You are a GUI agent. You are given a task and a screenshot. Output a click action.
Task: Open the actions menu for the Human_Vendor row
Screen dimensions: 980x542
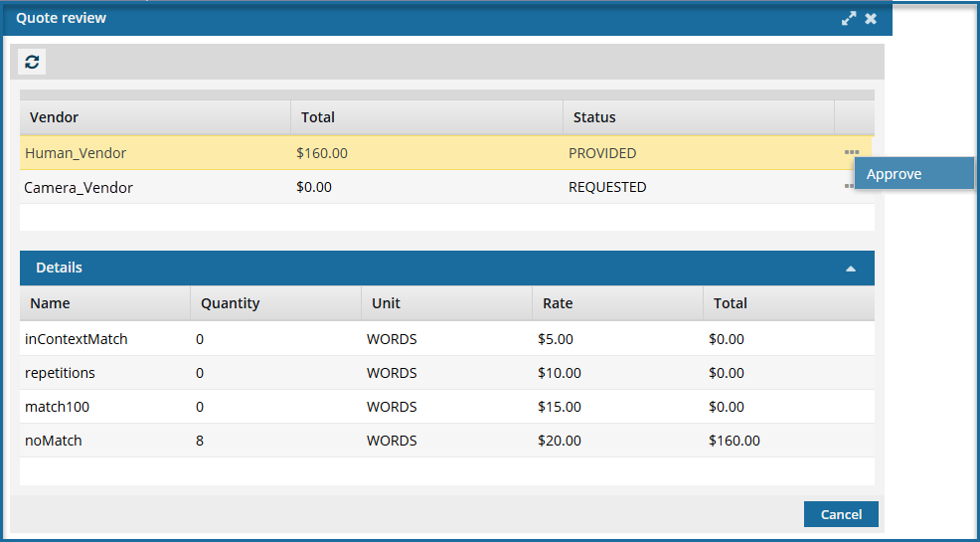tap(851, 152)
